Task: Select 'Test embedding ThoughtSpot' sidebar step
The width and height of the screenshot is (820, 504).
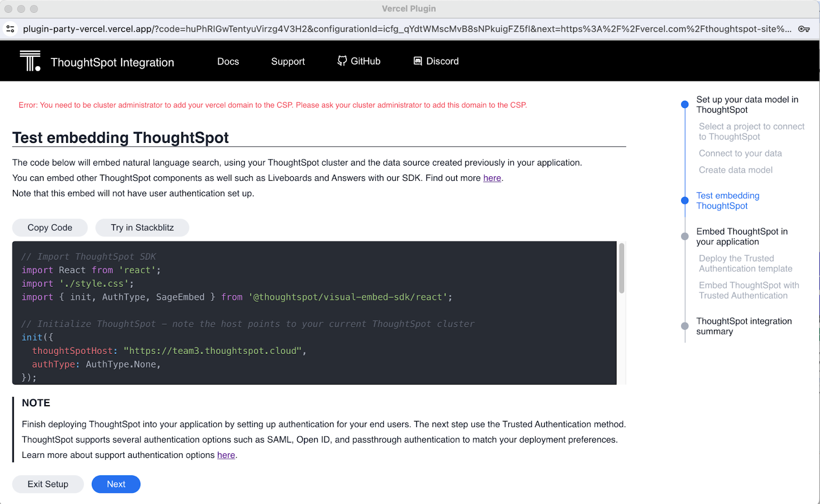Action: [x=727, y=201]
